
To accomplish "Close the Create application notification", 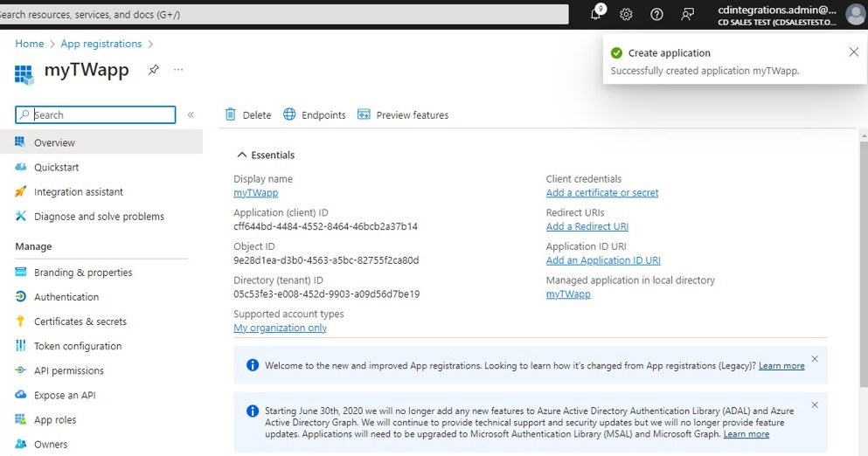I will click(x=854, y=52).
